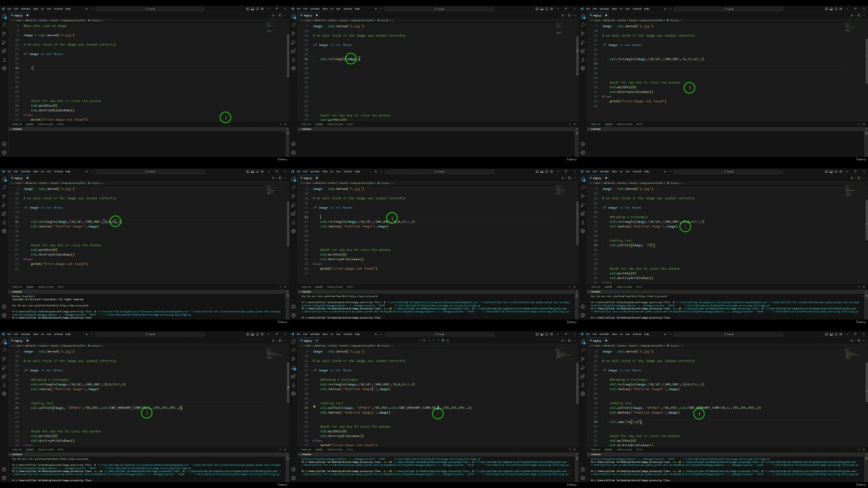This screenshot has width=868, height=488.
Task: Open Run menu in the debug-toolbar frame
Action: [x=338, y=334]
